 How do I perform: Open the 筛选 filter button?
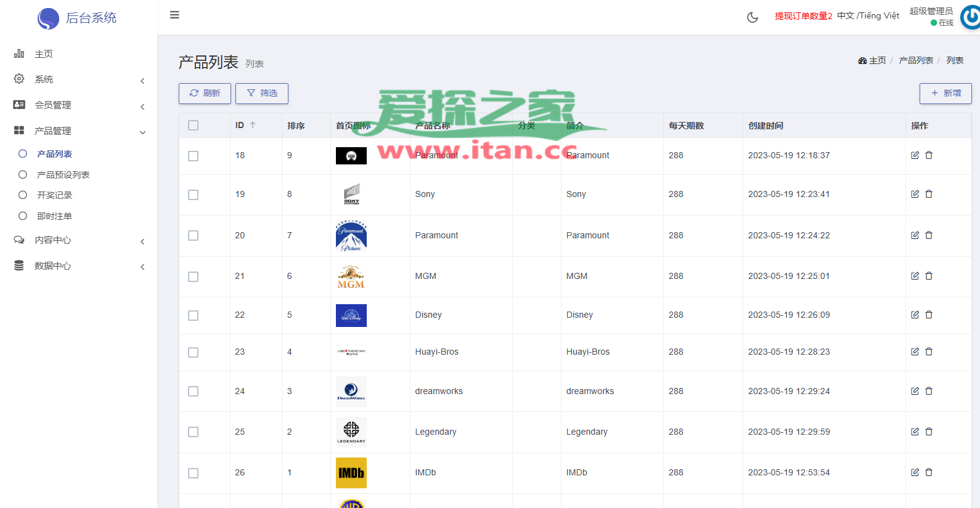pyautogui.click(x=262, y=94)
